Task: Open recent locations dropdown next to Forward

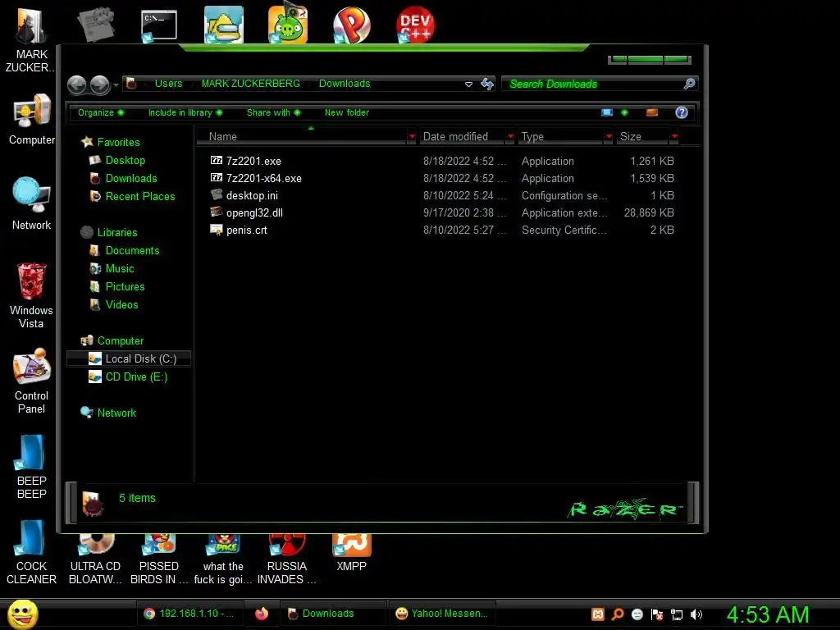Action: coord(116,84)
